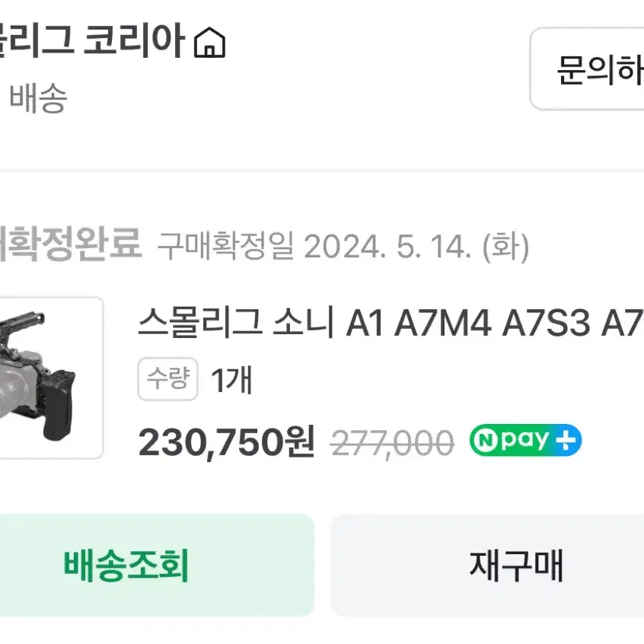Open the store home icon beside 스몰리그 코리아
This screenshot has height=644, width=644.
point(209,42)
